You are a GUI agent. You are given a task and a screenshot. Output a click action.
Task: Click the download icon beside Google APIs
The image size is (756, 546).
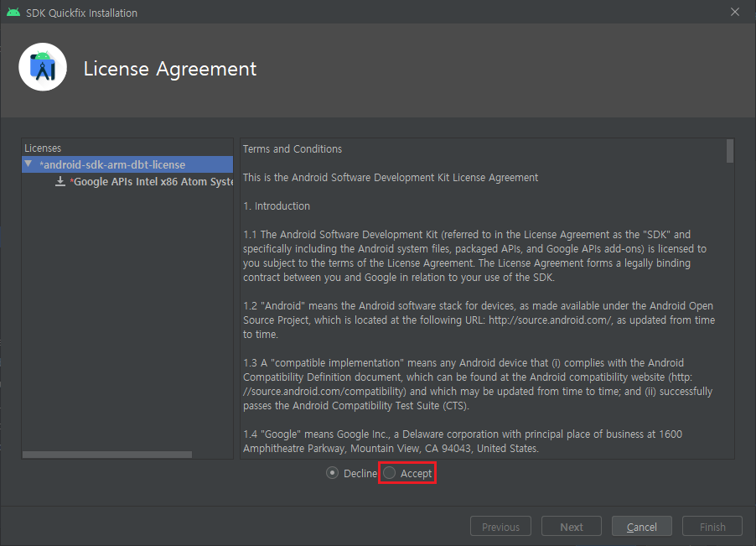(x=60, y=181)
